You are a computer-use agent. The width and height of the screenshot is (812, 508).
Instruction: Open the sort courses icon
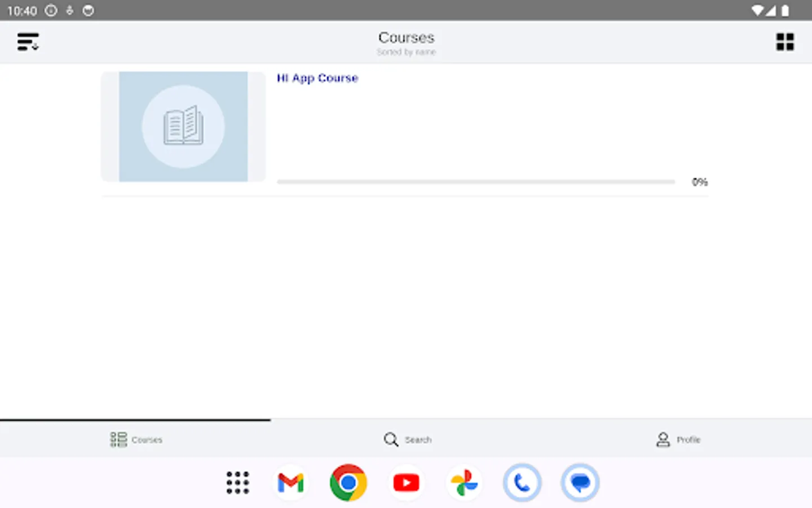pos(28,42)
